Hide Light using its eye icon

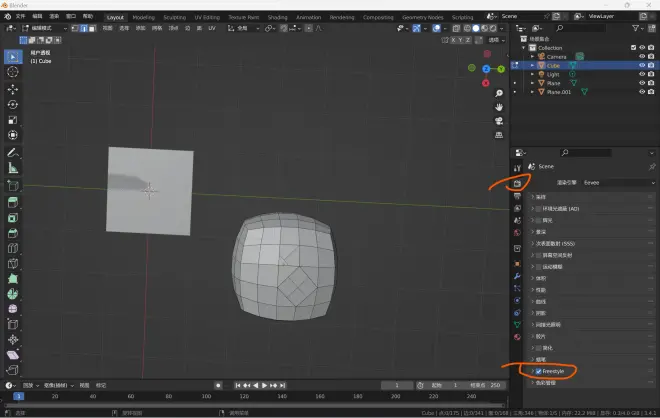tap(642, 74)
